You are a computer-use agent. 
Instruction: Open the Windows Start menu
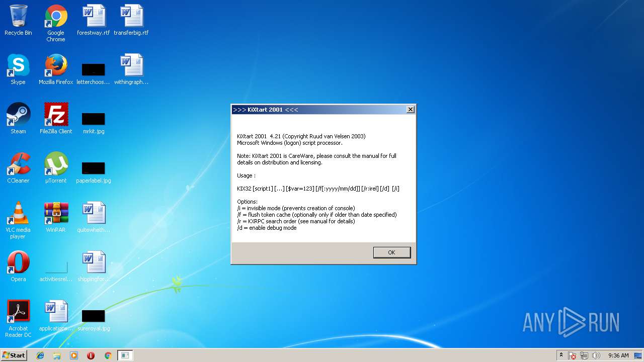[x=14, y=355]
